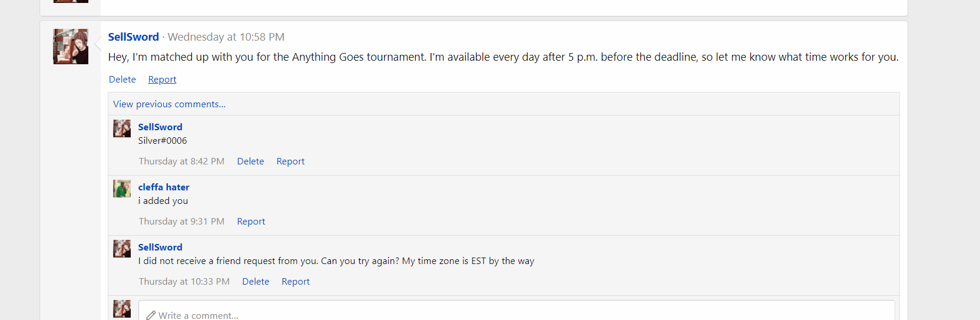The image size is (980, 320).
Task: Click the pencil icon in comment box
Action: click(151, 315)
